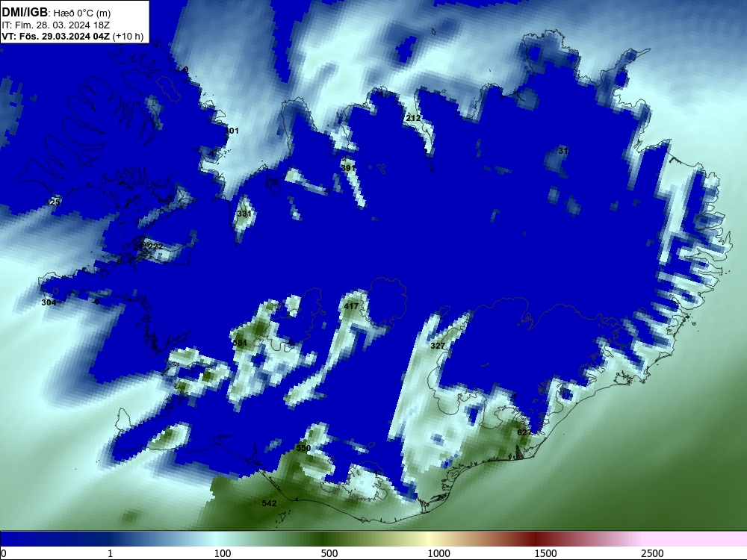Click the map value 304
The image size is (747, 560).
49,302
